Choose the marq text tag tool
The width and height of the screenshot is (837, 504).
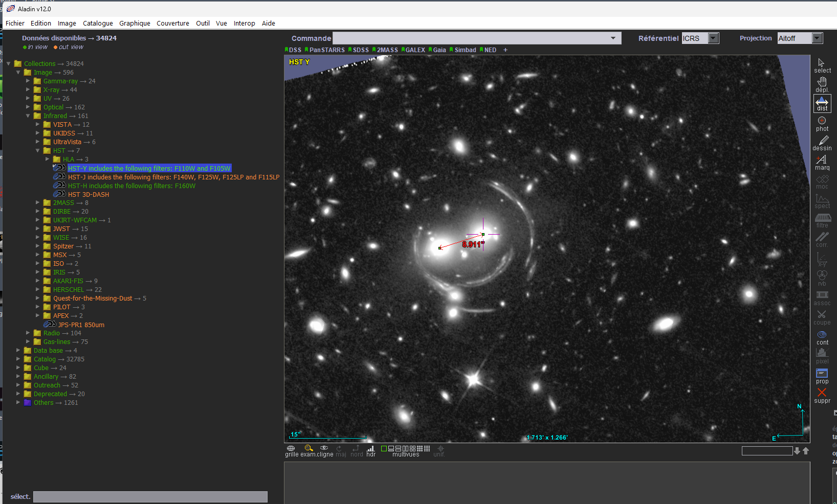point(822,163)
